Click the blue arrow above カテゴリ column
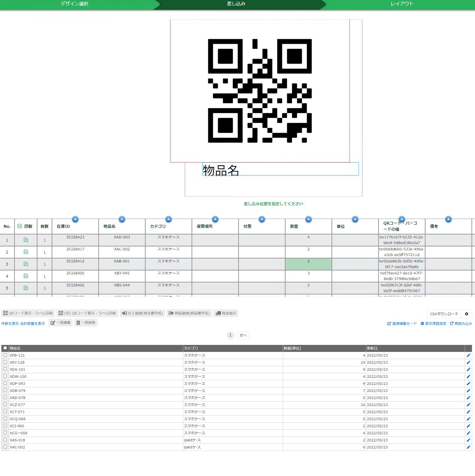 [x=169, y=219]
